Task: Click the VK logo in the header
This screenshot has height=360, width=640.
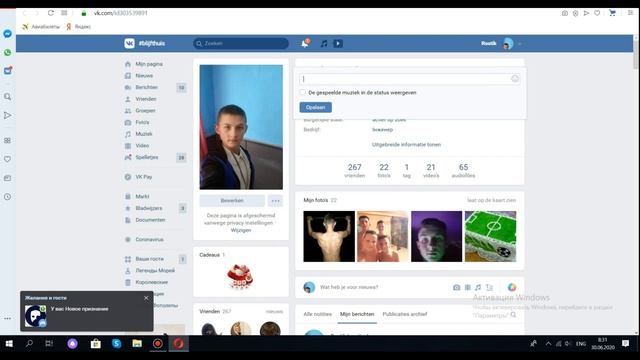Action: click(x=129, y=43)
